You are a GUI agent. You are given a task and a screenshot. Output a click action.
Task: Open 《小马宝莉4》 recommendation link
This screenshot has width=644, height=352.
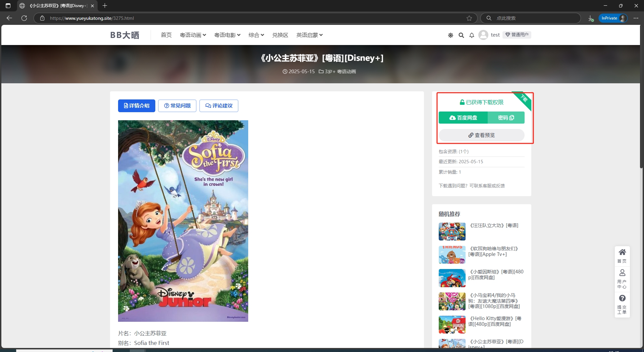pos(494,301)
